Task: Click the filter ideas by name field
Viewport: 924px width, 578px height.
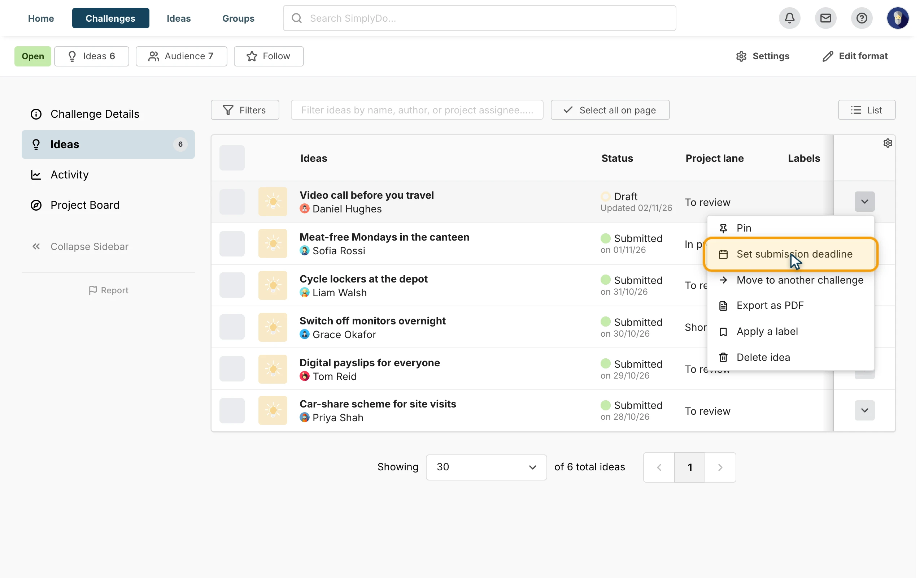Action: tap(417, 110)
